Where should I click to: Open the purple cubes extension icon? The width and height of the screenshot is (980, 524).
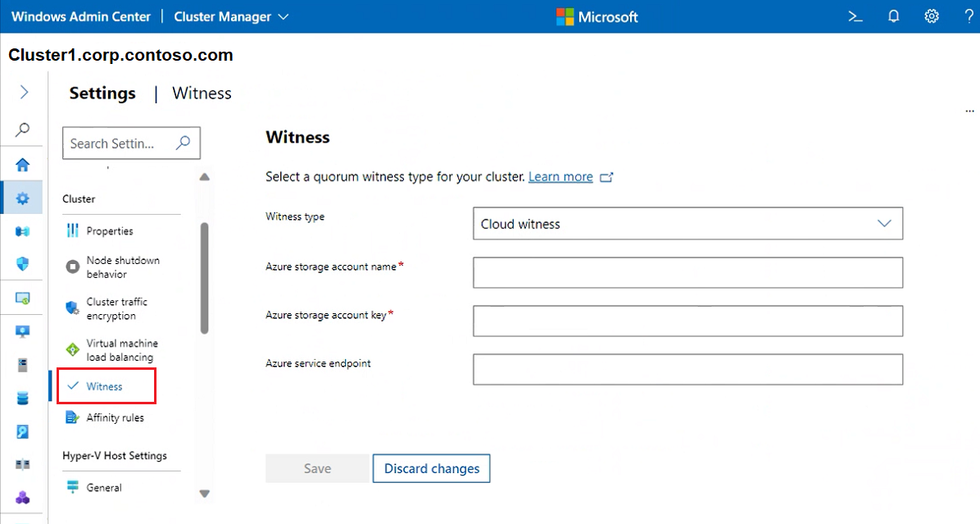(x=22, y=498)
